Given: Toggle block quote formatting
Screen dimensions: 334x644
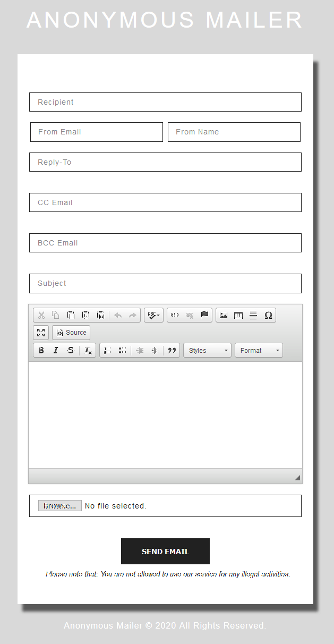Looking at the screenshot, I should point(172,351).
